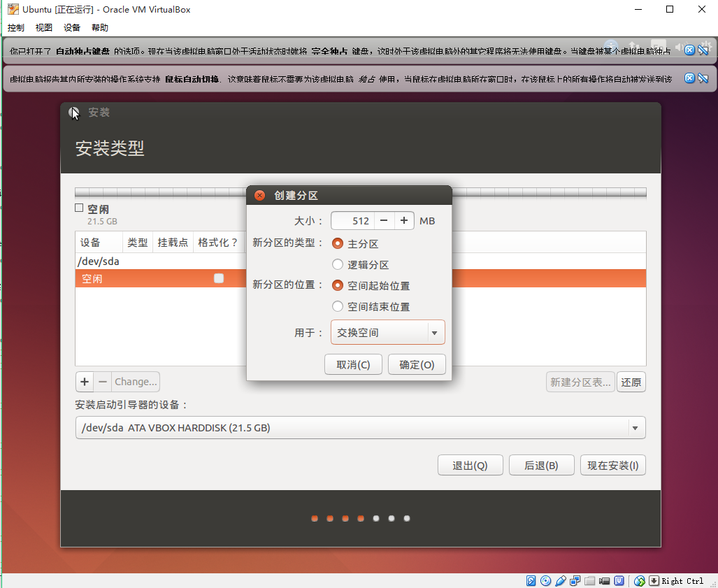Click the 还原 button
This screenshot has width=718, height=588.
pyautogui.click(x=631, y=382)
